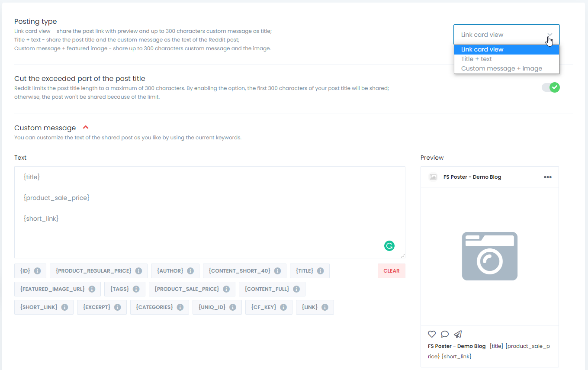Collapse the Custom message section chevron
Image resolution: width=588 pixels, height=370 pixels.
(86, 128)
